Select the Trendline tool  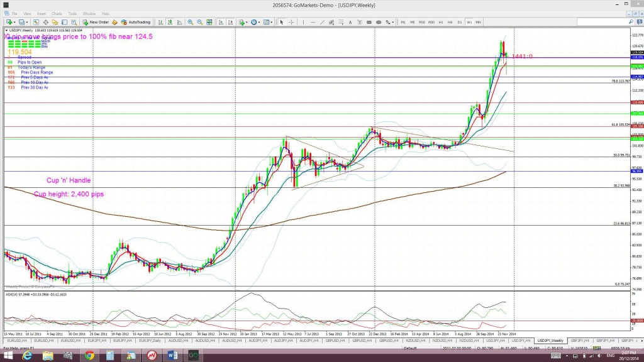click(x=323, y=22)
